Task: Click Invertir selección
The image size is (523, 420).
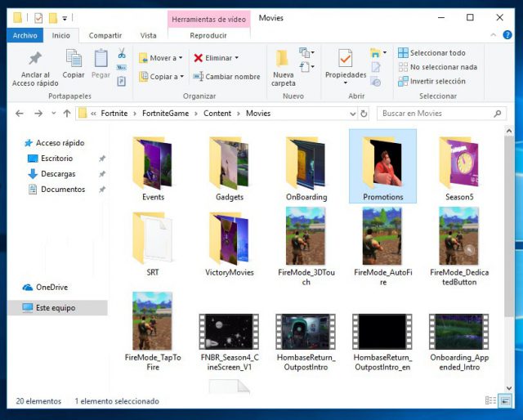Action: click(x=437, y=81)
